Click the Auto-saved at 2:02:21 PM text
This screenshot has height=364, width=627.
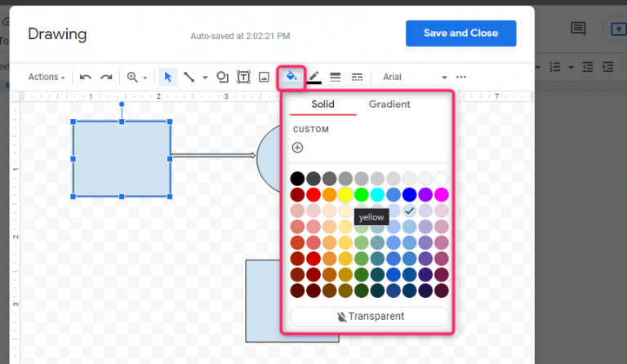click(x=240, y=37)
